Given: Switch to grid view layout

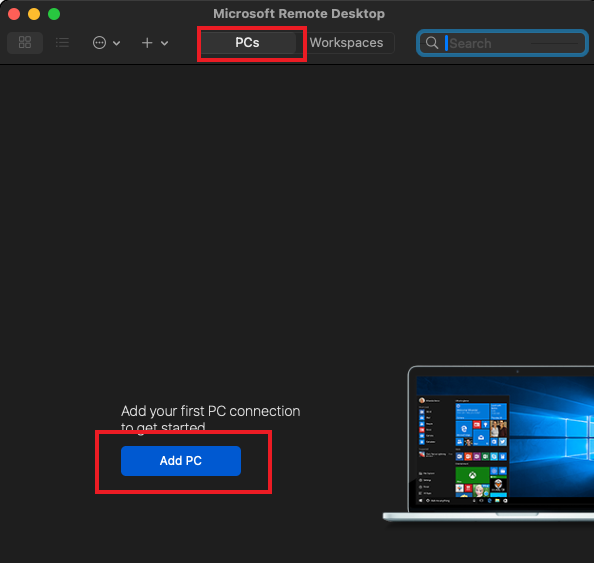Looking at the screenshot, I should pos(25,42).
